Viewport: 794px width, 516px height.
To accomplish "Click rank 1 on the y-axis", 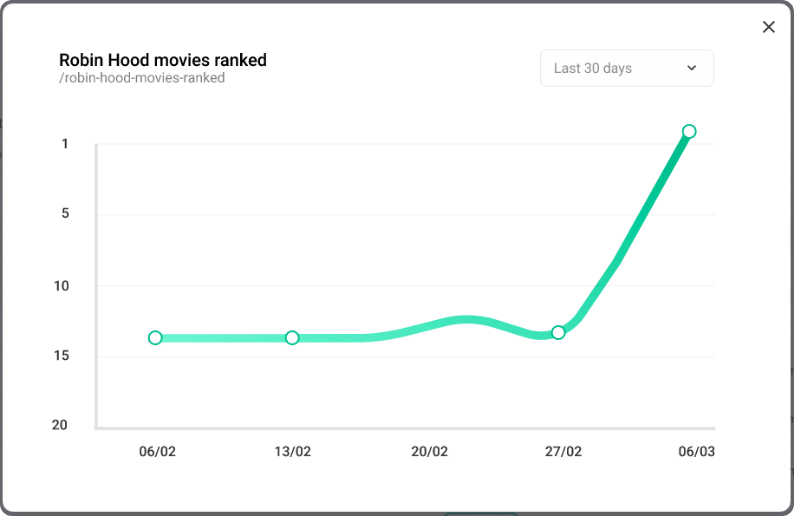I will [65, 144].
